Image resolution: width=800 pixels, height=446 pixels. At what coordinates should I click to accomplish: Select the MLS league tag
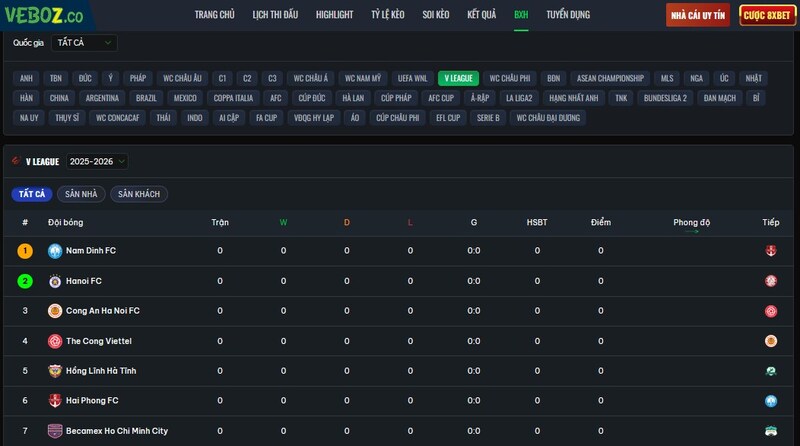(667, 78)
